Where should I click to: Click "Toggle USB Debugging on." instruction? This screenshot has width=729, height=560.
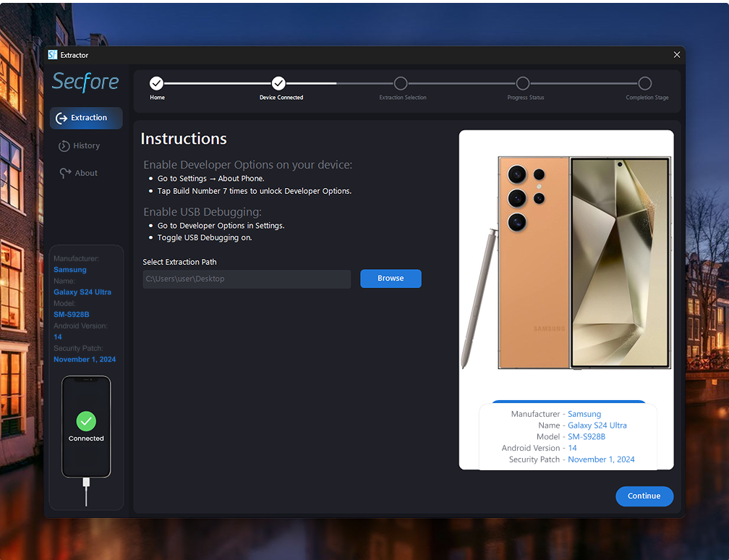point(205,237)
